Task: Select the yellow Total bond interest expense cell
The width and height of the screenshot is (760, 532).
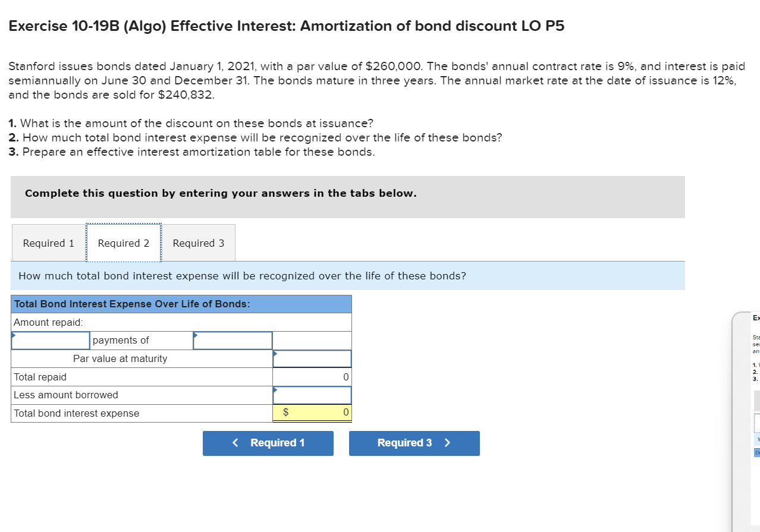Action: point(312,413)
